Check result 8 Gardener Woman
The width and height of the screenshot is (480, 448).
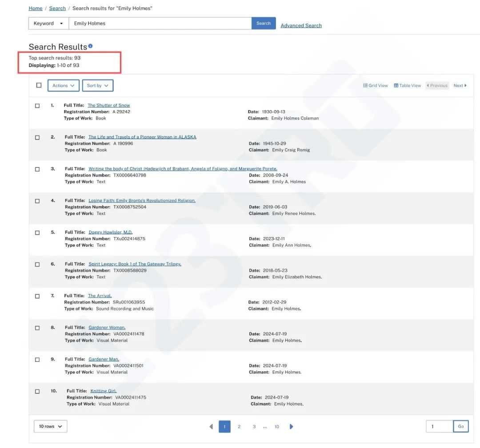pyautogui.click(x=37, y=328)
